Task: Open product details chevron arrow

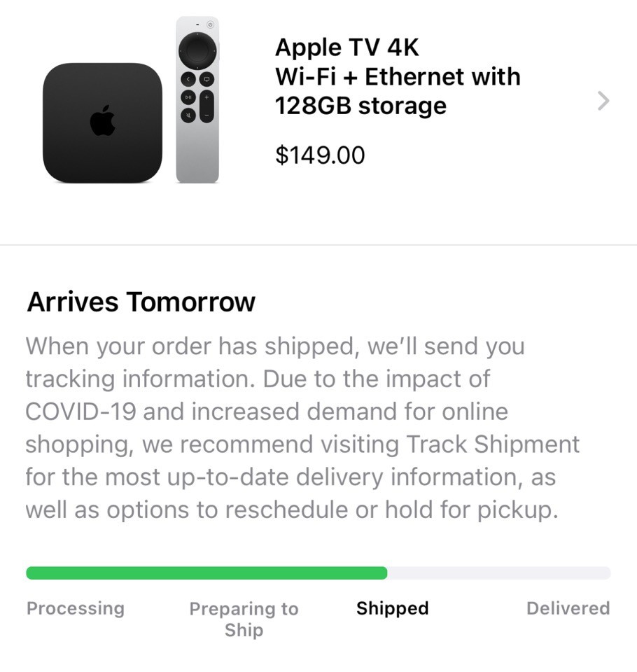Action: click(603, 101)
